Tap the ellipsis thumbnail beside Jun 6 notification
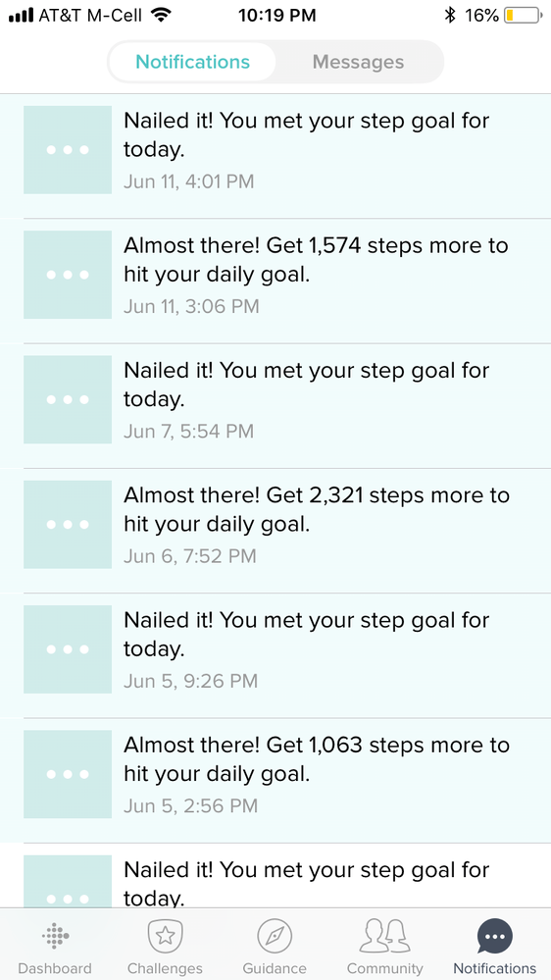This screenshot has width=551, height=980. click(x=68, y=525)
